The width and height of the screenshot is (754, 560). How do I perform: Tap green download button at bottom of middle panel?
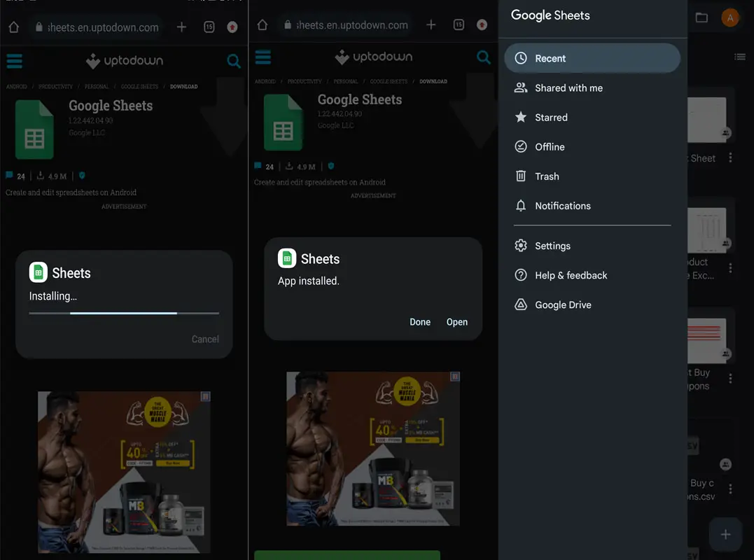pos(347,555)
